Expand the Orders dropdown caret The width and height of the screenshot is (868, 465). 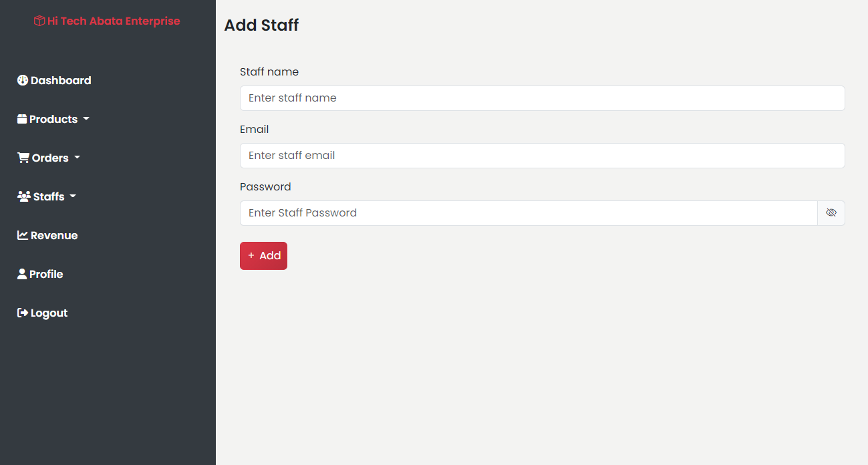77,158
